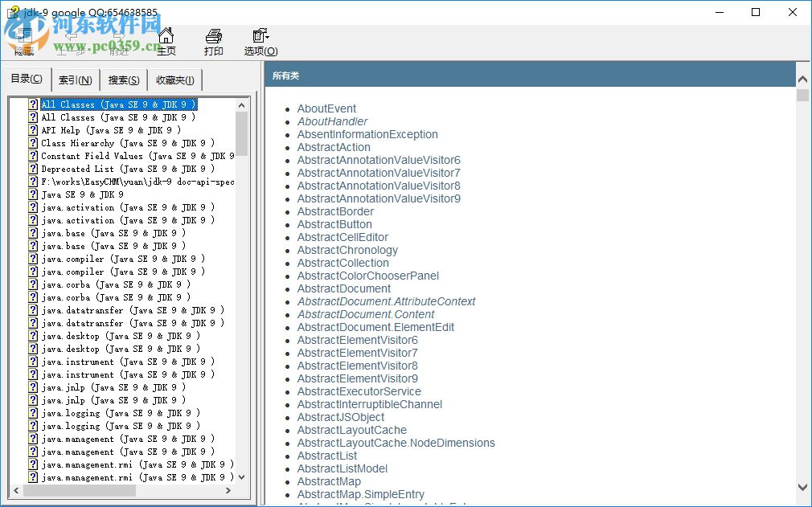The width and height of the screenshot is (812, 507).
Task: Open the 收藏夹(I) tab
Action: 174,80
